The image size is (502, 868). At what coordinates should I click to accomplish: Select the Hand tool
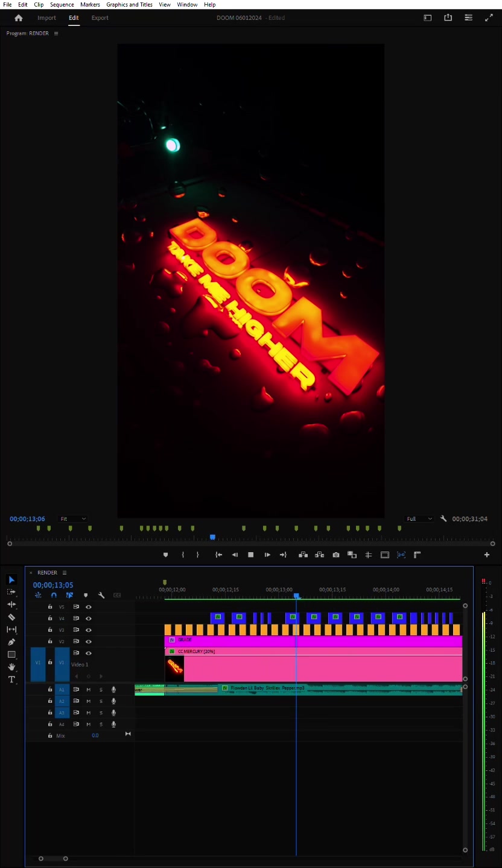click(11, 667)
